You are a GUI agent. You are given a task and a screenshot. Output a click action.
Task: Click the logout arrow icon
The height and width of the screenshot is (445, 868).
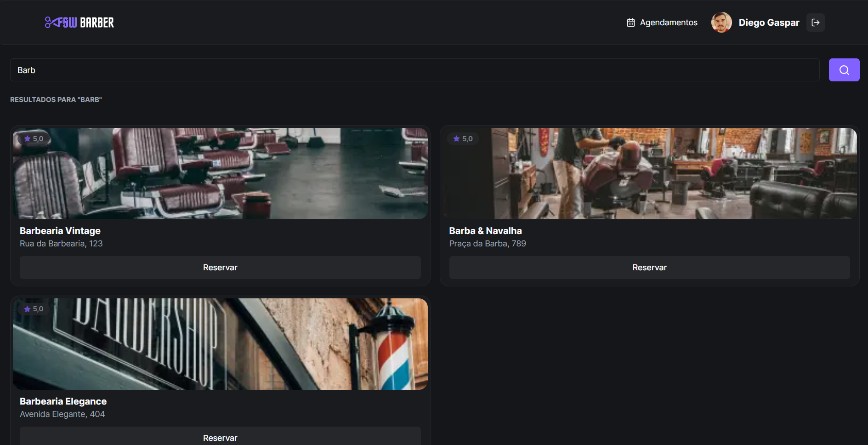coord(815,23)
